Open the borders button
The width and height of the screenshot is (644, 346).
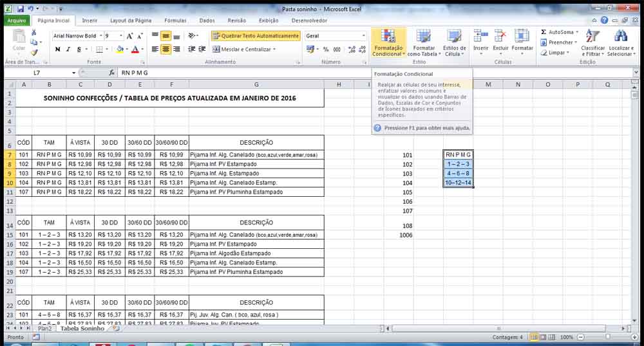pyautogui.click(x=99, y=49)
